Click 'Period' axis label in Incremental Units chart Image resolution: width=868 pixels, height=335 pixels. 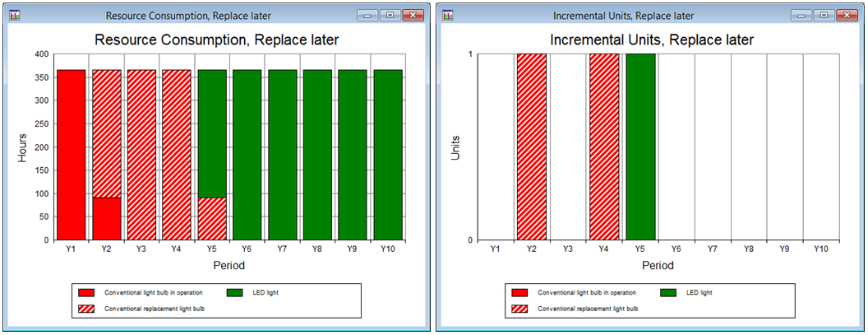[x=658, y=266]
